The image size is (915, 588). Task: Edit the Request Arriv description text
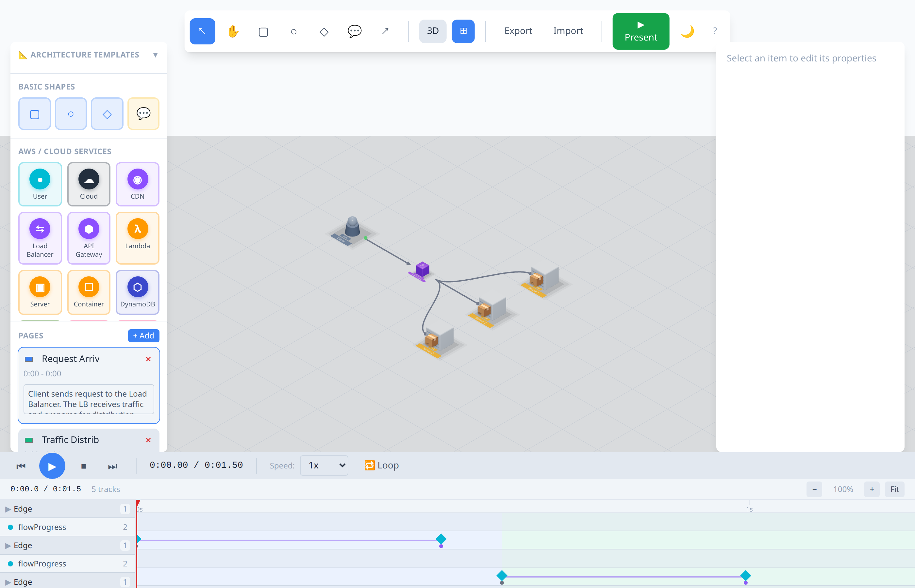point(89,400)
